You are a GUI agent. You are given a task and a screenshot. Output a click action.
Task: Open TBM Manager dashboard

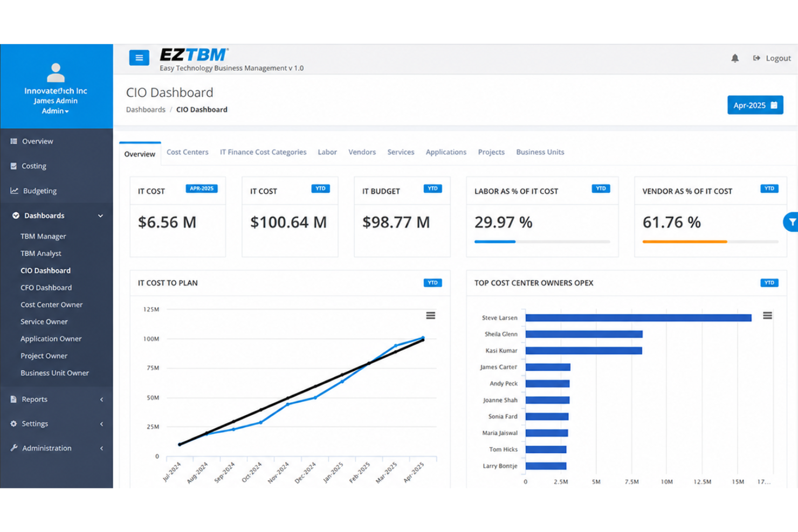(x=43, y=236)
